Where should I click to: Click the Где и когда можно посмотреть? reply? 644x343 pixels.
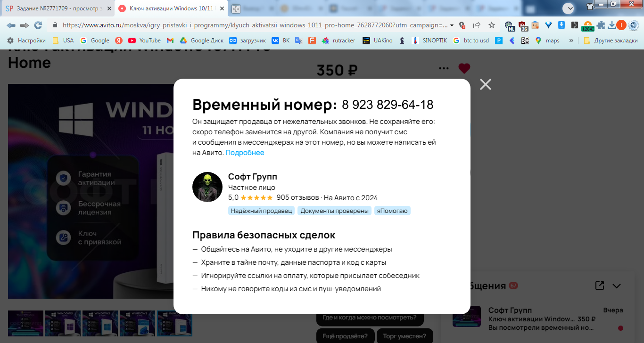coord(370,318)
